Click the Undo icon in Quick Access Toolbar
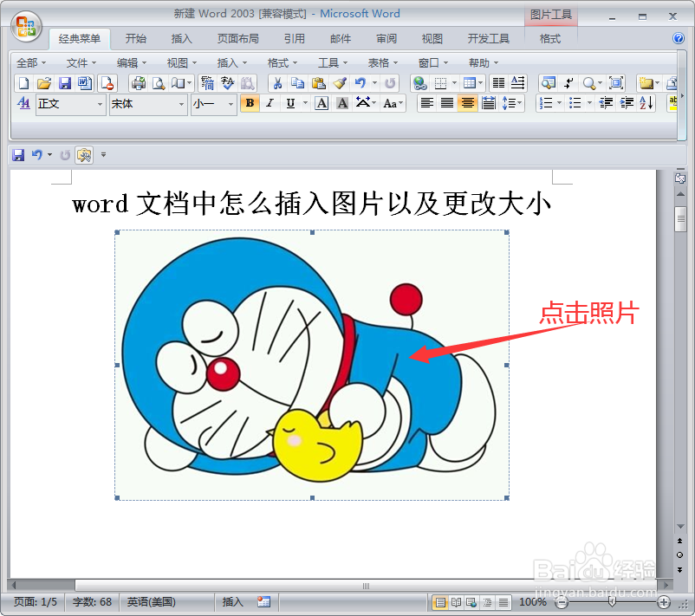Screen dimensions: 695x616 pos(37,155)
